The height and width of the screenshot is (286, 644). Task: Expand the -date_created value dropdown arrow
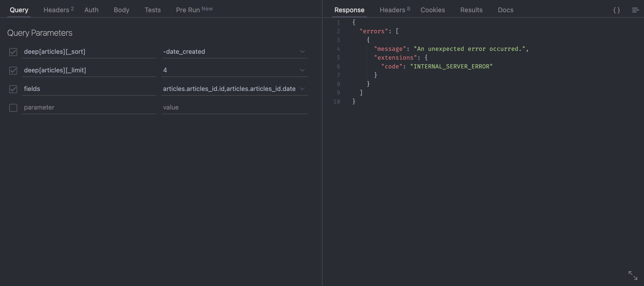(302, 51)
